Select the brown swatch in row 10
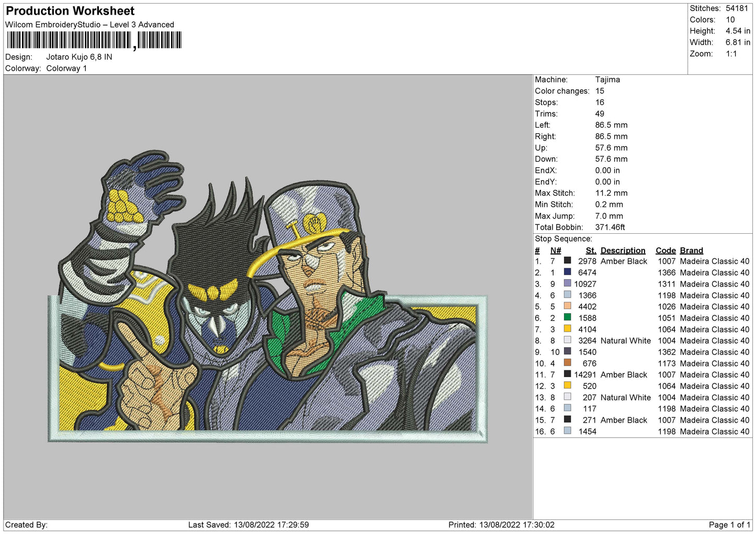This screenshot has width=756, height=534. (x=567, y=363)
